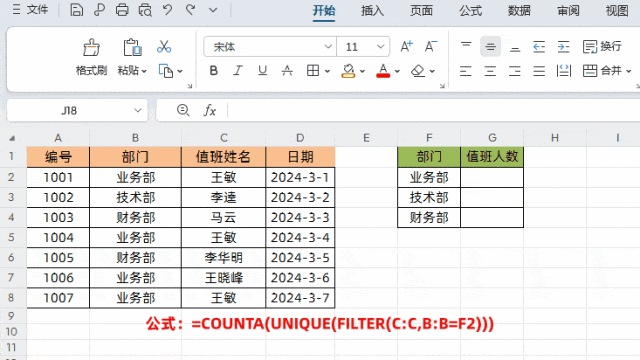Apply red font color
Screen dimensions: 640x360
[383, 71]
